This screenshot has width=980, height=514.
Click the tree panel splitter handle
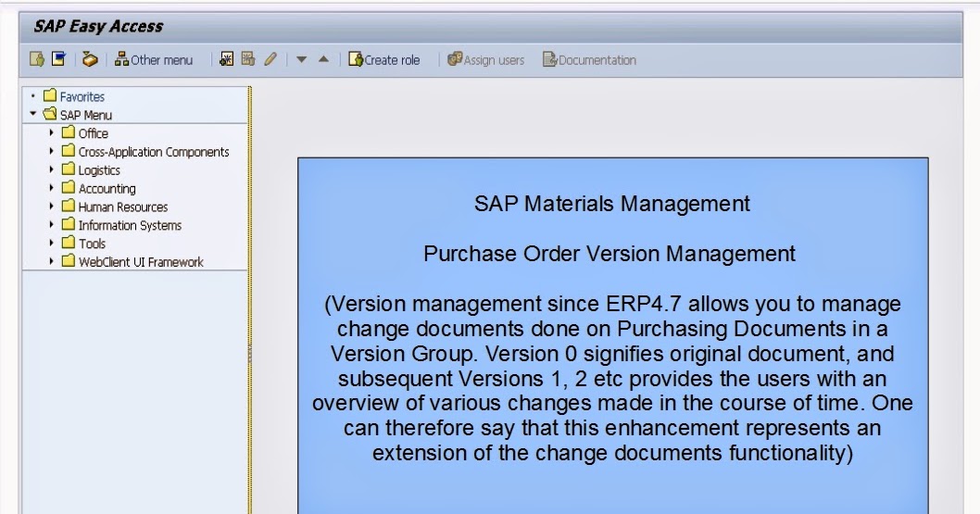pyautogui.click(x=249, y=354)
